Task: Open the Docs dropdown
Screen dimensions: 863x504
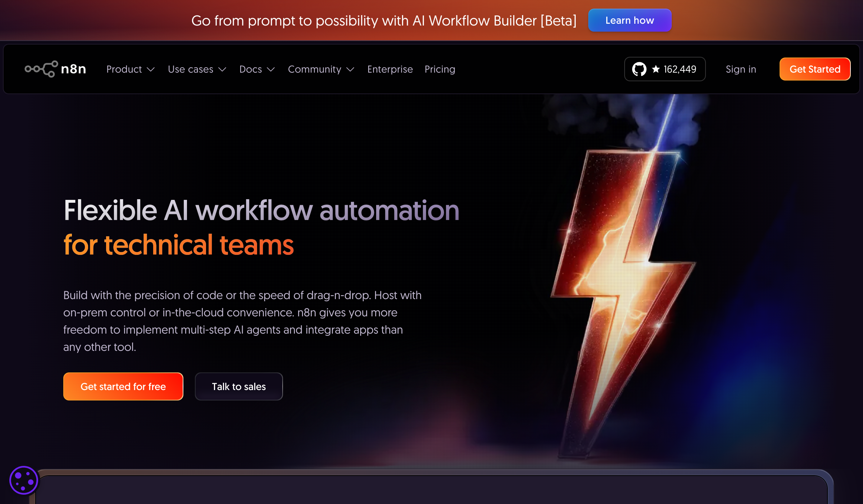Action: [x=257, y=69]
